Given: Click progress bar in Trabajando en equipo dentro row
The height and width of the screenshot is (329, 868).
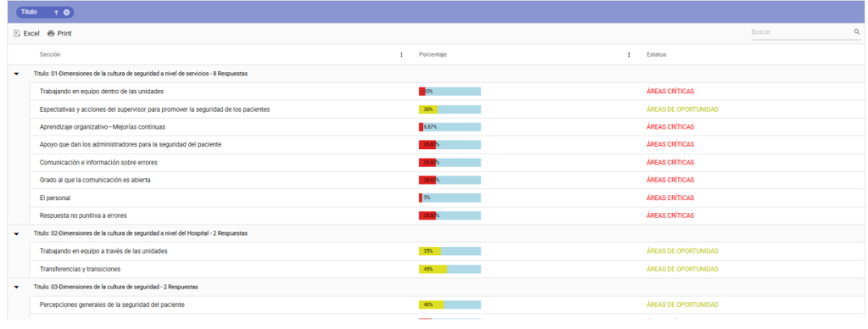Looking at the screenshot, I should pyautogui.click(x=449, y=92).
